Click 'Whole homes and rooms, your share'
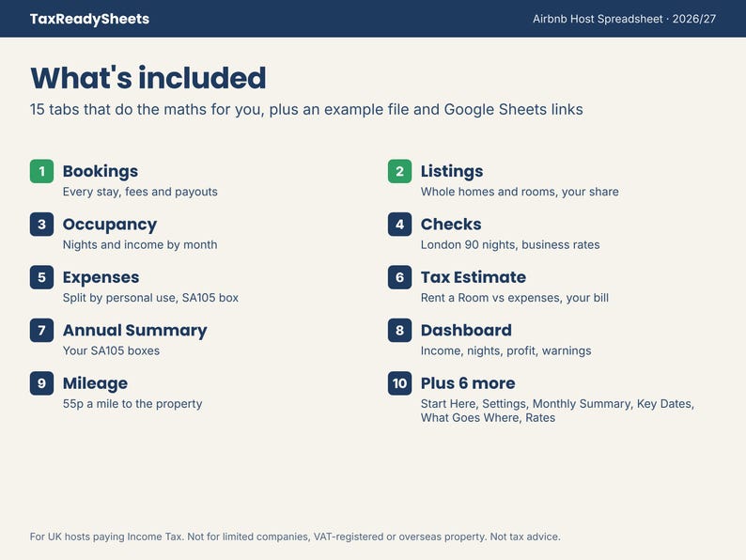Screen dimensions: 746x560 pos(520,192)
